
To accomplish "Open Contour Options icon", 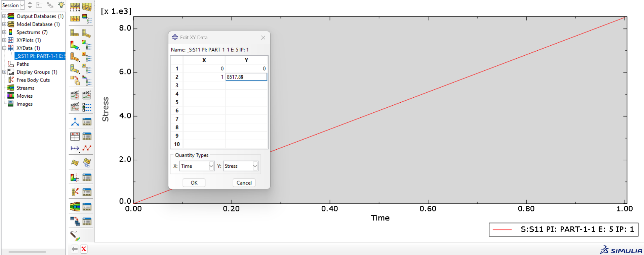I will [x=87, y=45].
